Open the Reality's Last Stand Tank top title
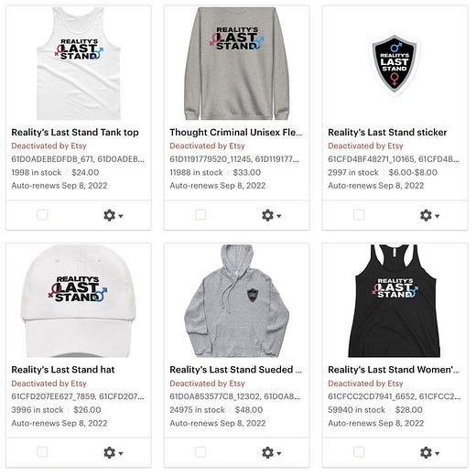Image resolution: width=476 pixels, height=476 pixels. click(x=75, y=133)
